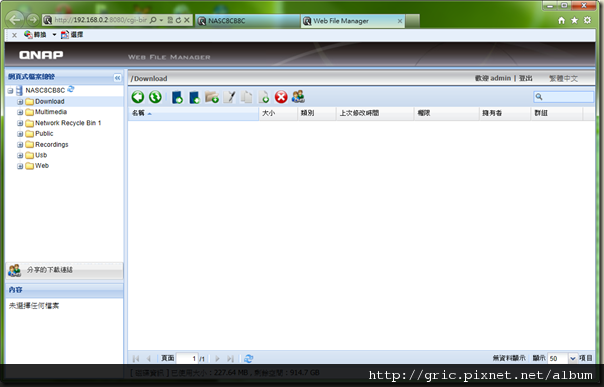The width and height of the screenshot is (604, 387).
Task: Open the browser Tools gear icon
Action: tap(587, 20)
